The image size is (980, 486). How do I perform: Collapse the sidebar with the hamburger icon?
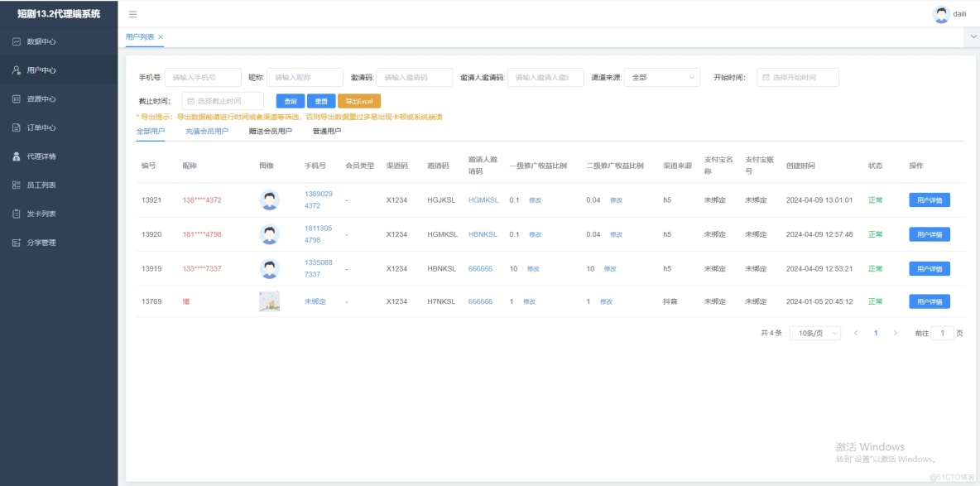pos(132,13)
